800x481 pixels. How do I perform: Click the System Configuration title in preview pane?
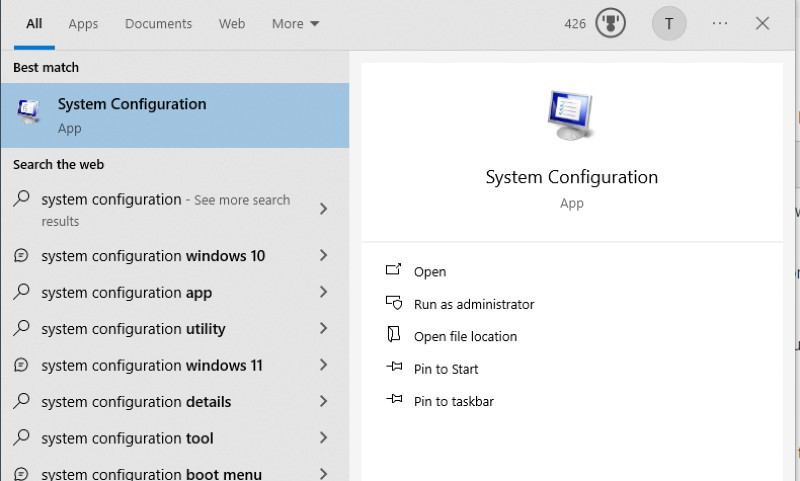click(571, 177)
